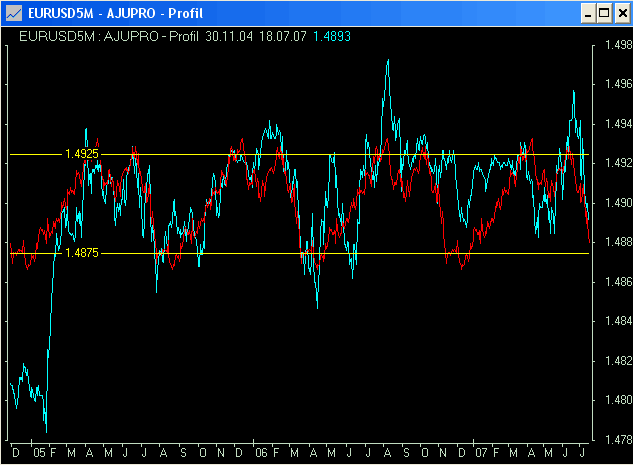Screen dimensions: 633x465
Task: Select the yellow '1.4875' level label
Action: coord(82,253)
